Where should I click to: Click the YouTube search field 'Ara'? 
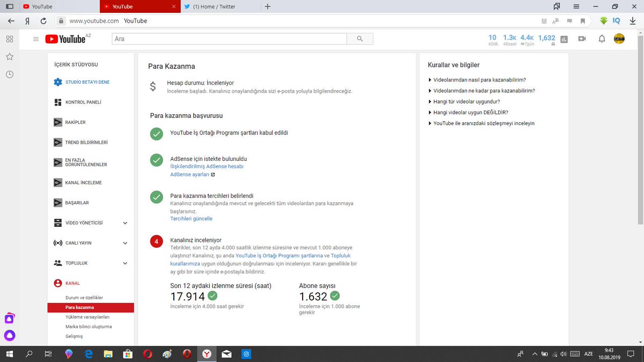pos(229,39)
